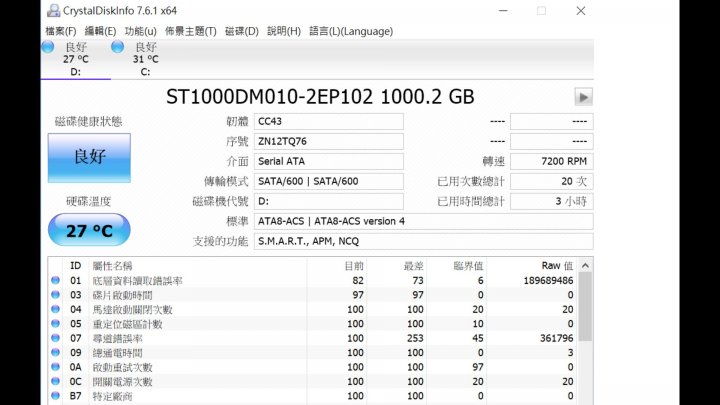Select the 重定位磁區計數 attribute row
The height and width of the screenshot is (405, 720).
click(x=313, y=324)
